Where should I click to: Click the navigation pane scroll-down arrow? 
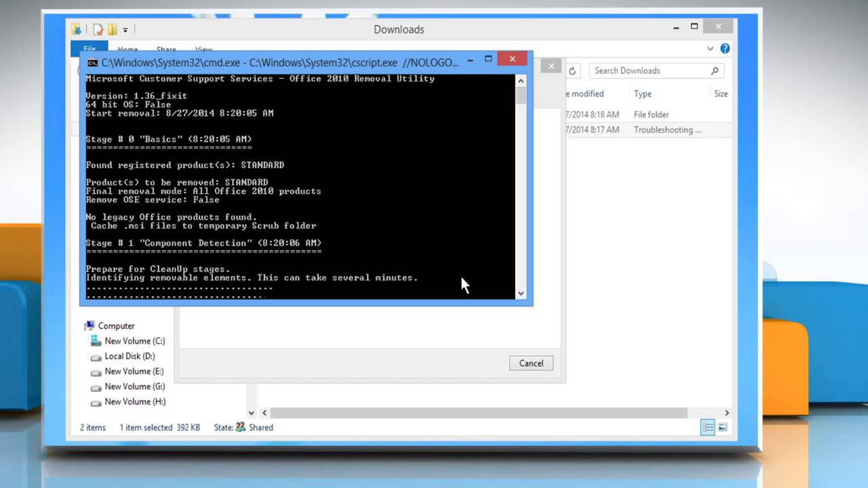(x=252, y=413)
